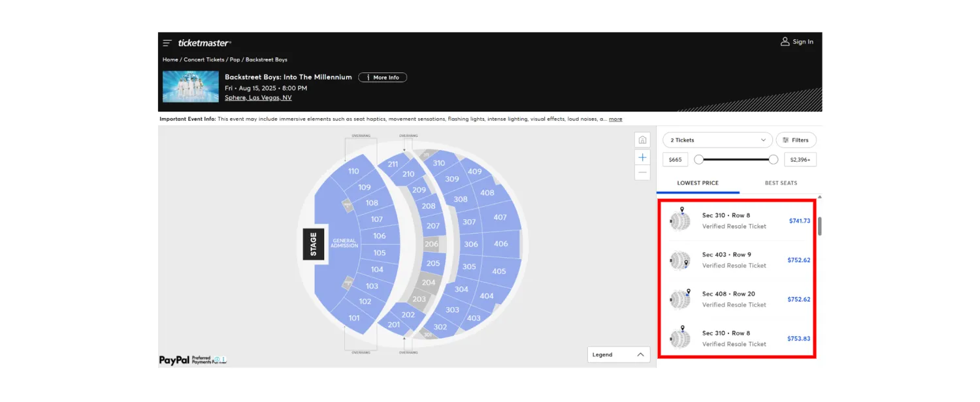Select Sec 310 Row 8 listing at $741.73

click(738, 221)
